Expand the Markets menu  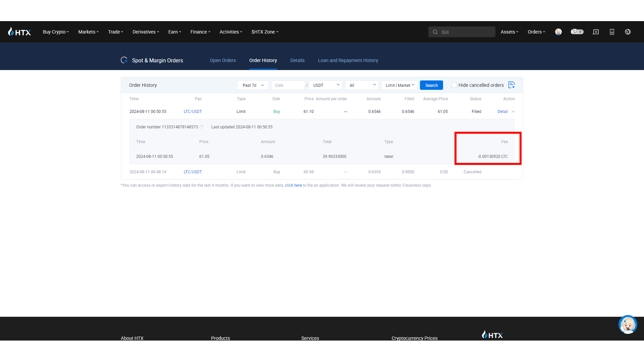pos(89,32)
